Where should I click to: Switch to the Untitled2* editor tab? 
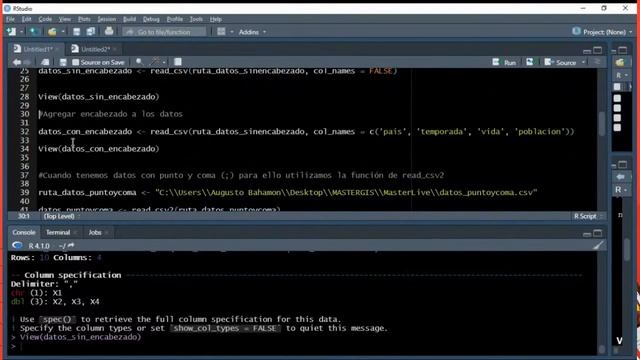coord(95,49)
